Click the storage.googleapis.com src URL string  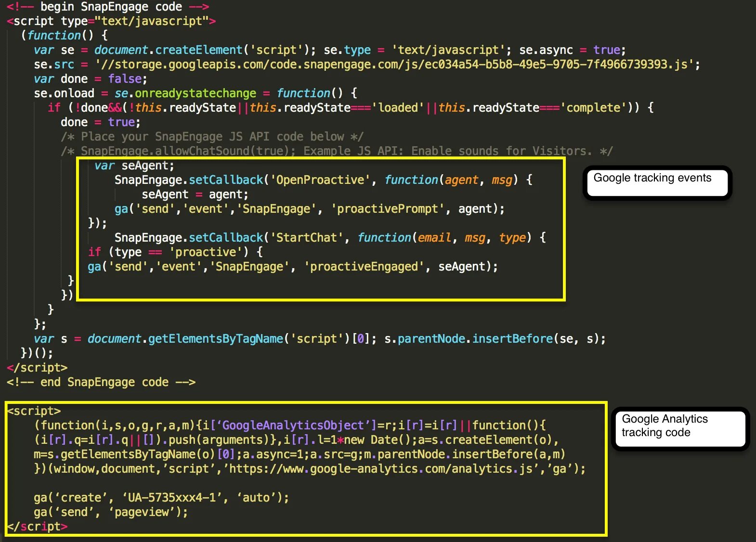(x=394, y=65)
